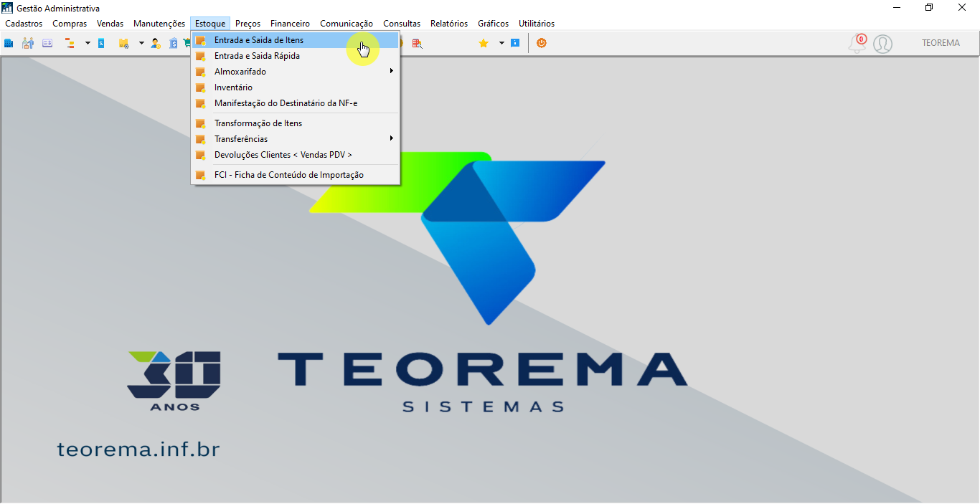The width and height of the screenshot is (980, 504).
Task: Open the Vendas menu
Action: (x=110, y=24)
